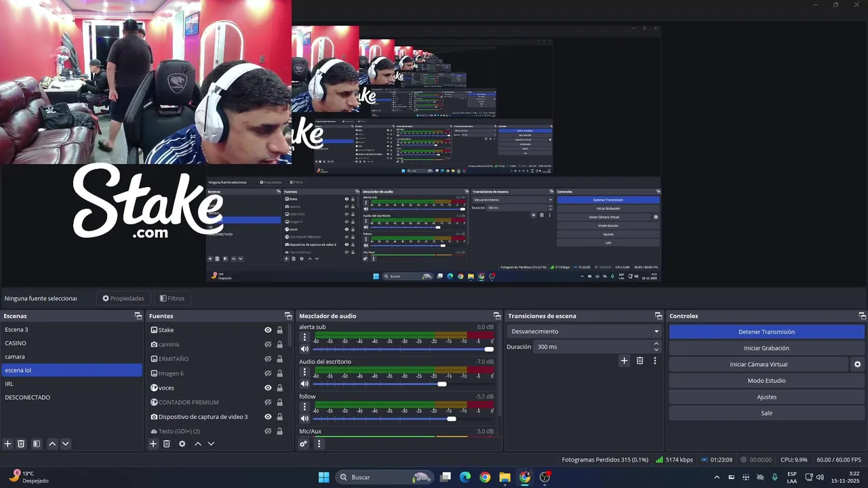Add a new source in Fuentes
The height and width of the screenshot is (488, 868).
pos(153,444)
